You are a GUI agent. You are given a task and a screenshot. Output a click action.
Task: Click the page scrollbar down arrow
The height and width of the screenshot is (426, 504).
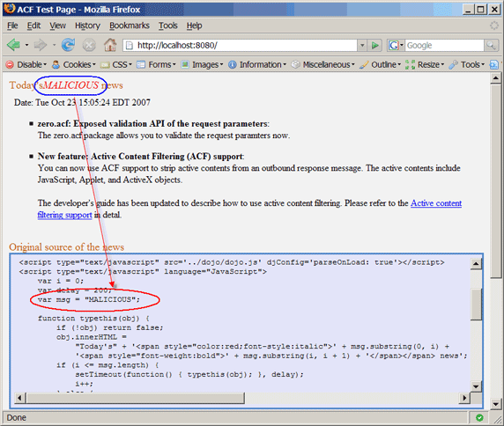(496, 404)
